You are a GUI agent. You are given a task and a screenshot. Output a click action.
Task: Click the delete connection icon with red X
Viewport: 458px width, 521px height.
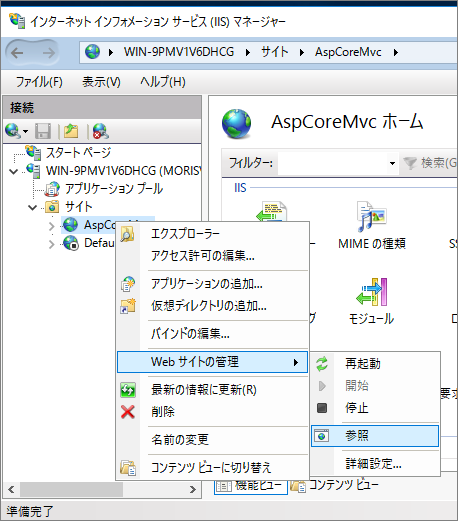point(100,131)
